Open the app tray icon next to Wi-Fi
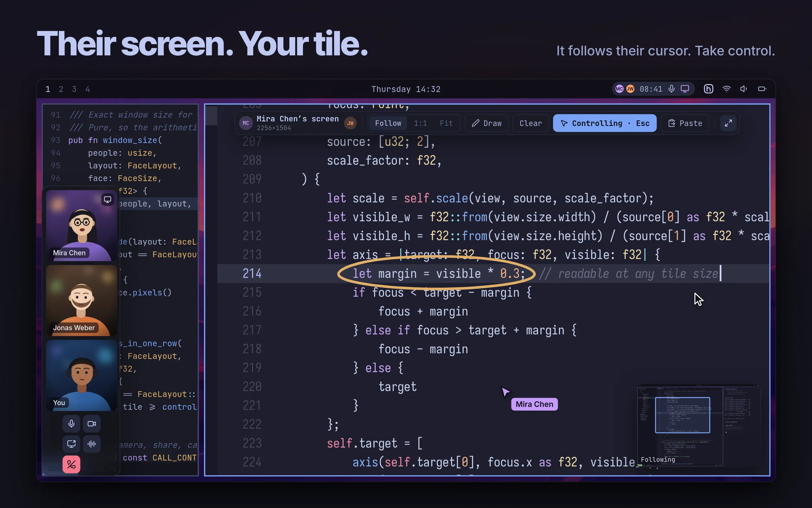812x508 pixels. tap(708, 89)
